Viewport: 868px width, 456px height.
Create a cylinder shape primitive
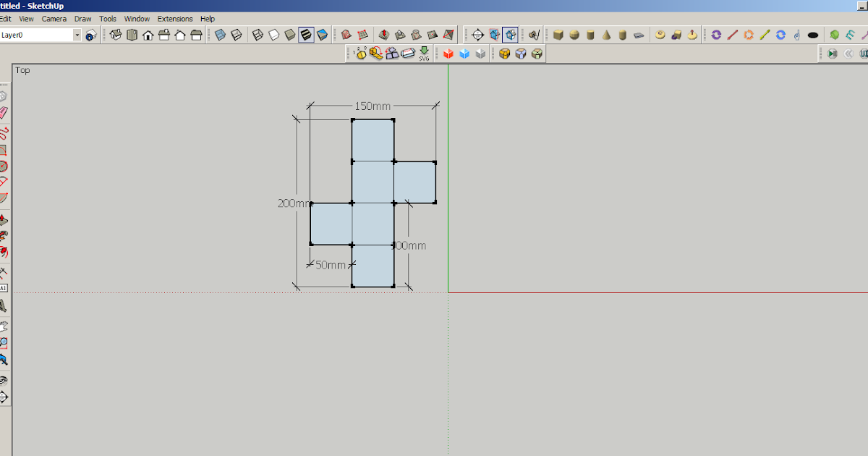590,34
